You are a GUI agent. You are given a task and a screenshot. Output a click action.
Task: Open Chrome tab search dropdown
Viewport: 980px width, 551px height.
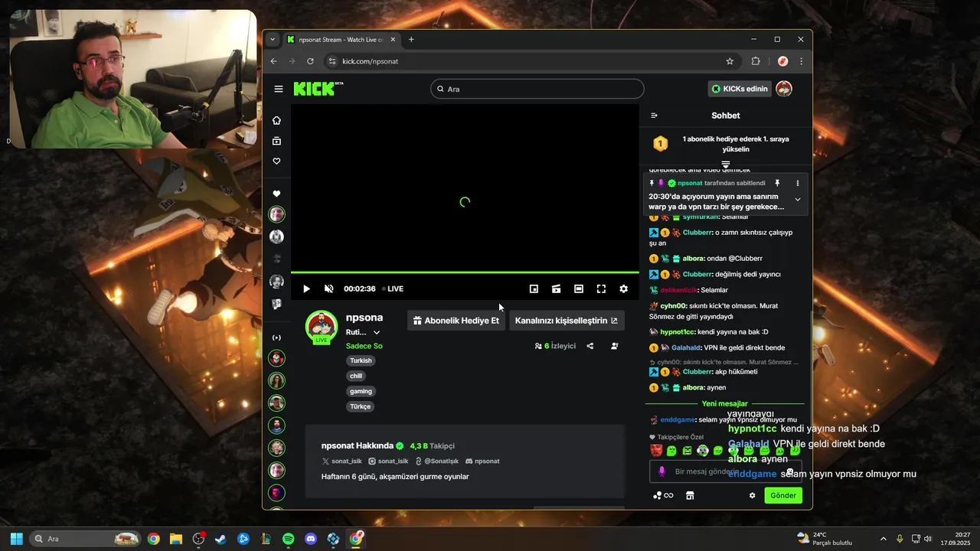click(x=273, y=39)
